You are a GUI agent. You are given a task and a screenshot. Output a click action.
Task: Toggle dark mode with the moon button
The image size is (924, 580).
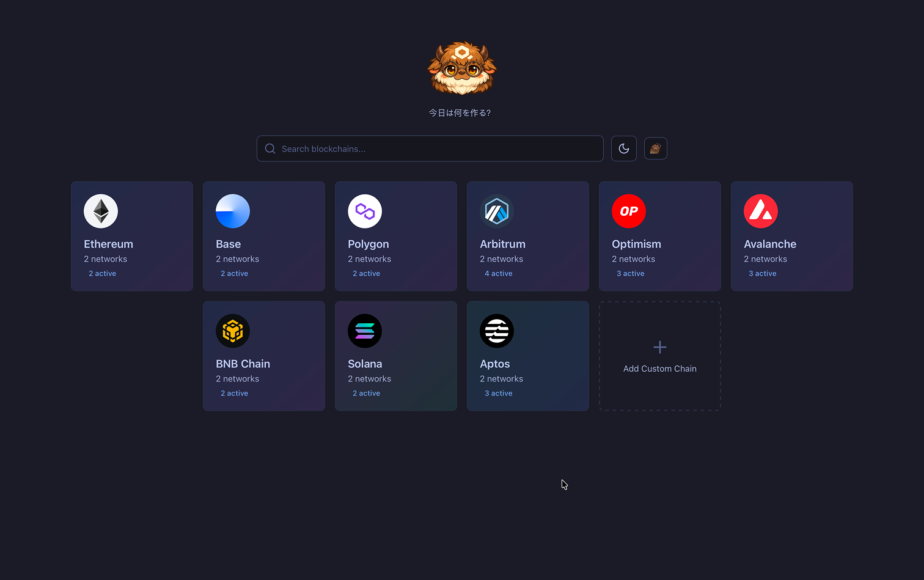coord(623,148)
